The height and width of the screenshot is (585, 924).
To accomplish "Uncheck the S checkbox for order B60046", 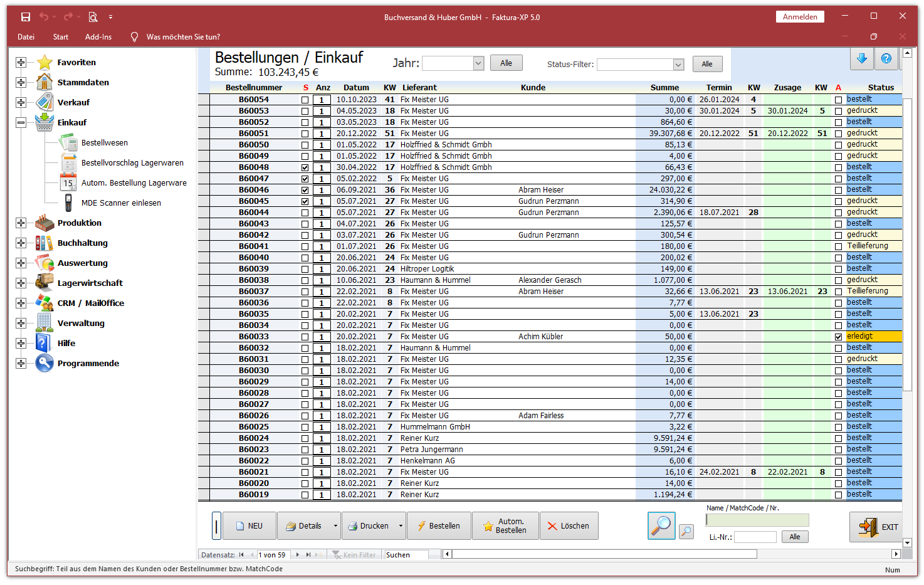I will [305, 190].
